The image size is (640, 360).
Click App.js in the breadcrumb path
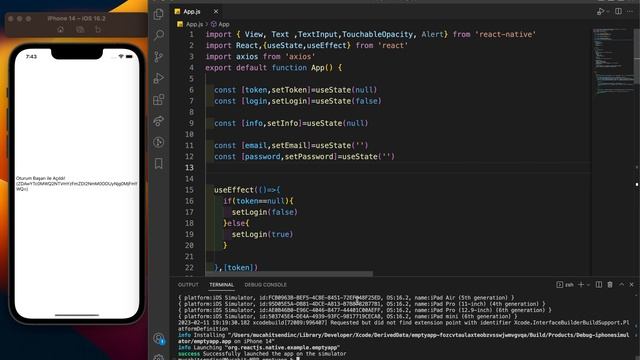click(x=194, y=24)
